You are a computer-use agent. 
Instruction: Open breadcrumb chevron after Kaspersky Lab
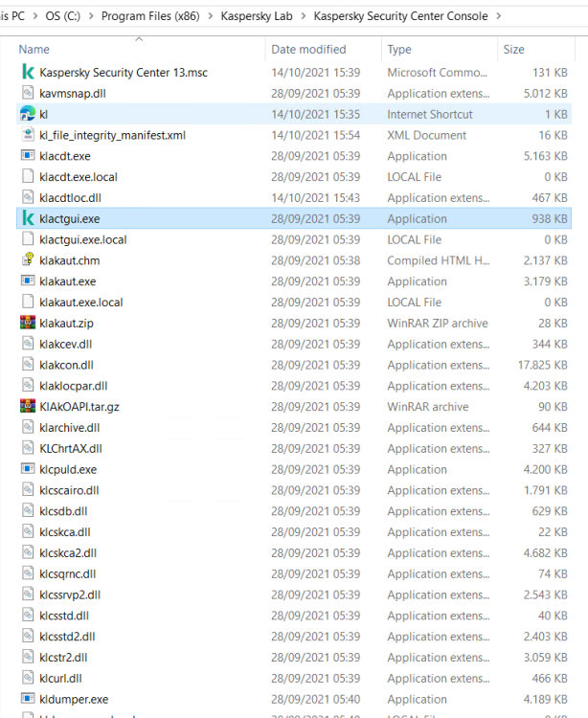(304, 16)
